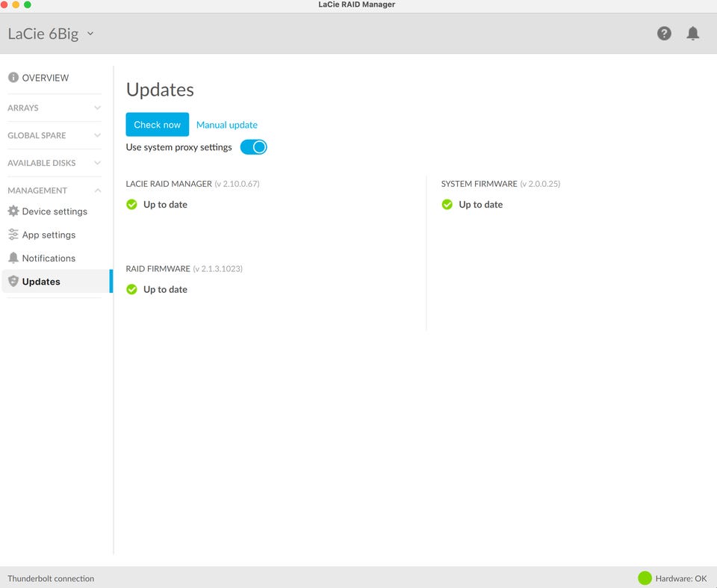Click the Updates page heading
Image resolution: width=717 pixels, height=588 pixels.
tap(160, 90)
